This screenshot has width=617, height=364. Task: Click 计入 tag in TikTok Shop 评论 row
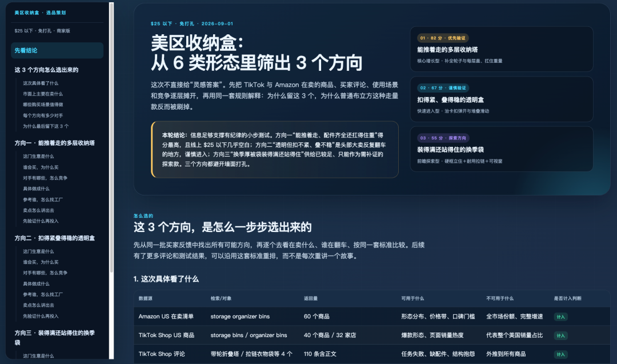coord(561,354)
